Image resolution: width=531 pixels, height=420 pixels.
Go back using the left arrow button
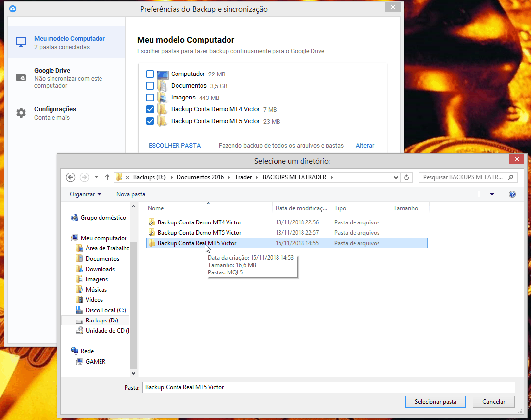click(x=71, y=177)
